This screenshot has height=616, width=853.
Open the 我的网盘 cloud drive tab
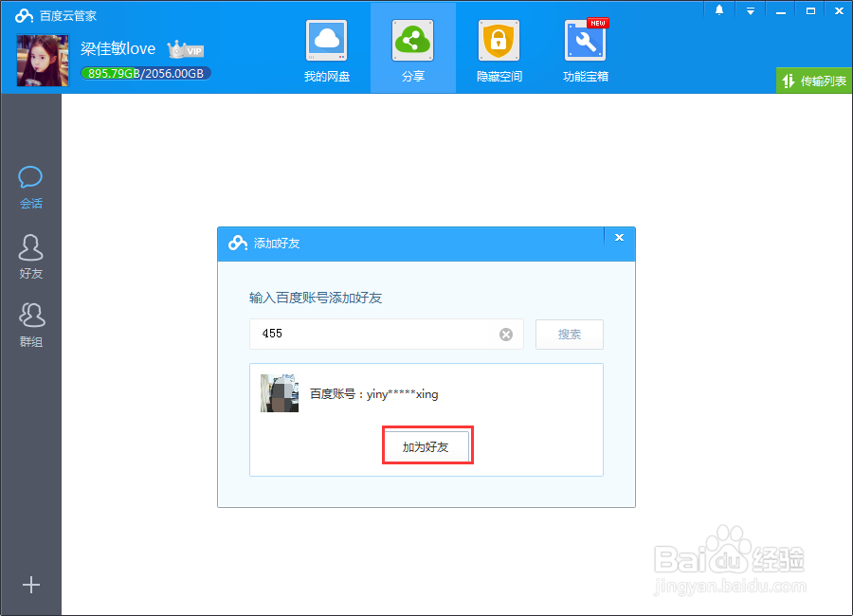pyautogui.click(x=326, y=50)
